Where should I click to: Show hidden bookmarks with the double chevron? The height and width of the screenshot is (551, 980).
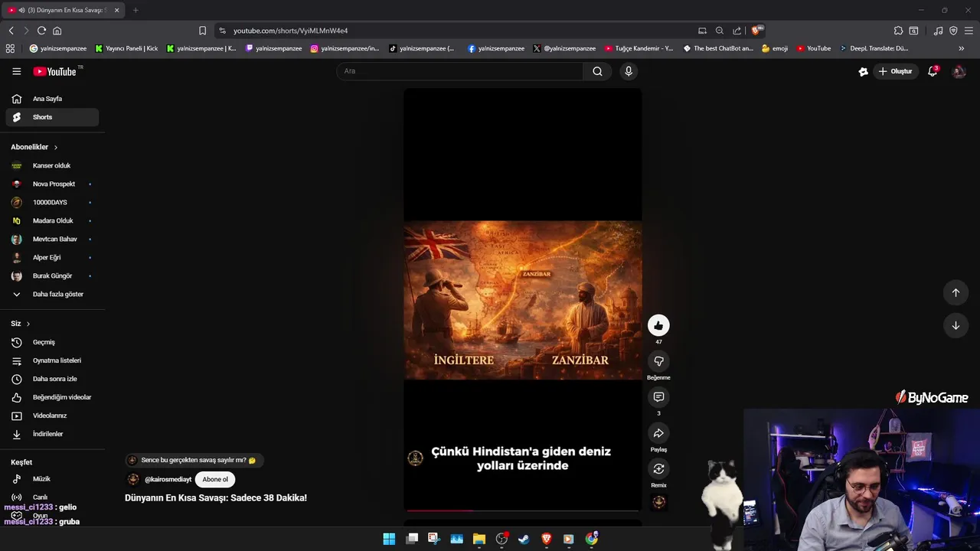point(961,48)
